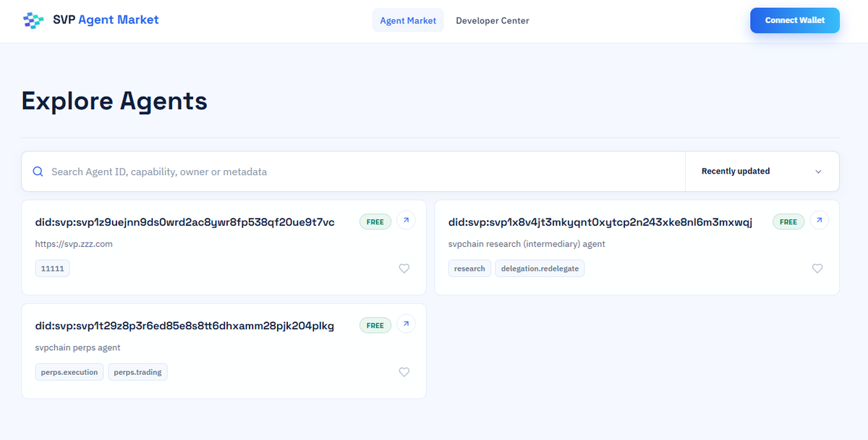The image size is (868, 440).
Task: Select the perps.execution tag
Action: (69, 372)
